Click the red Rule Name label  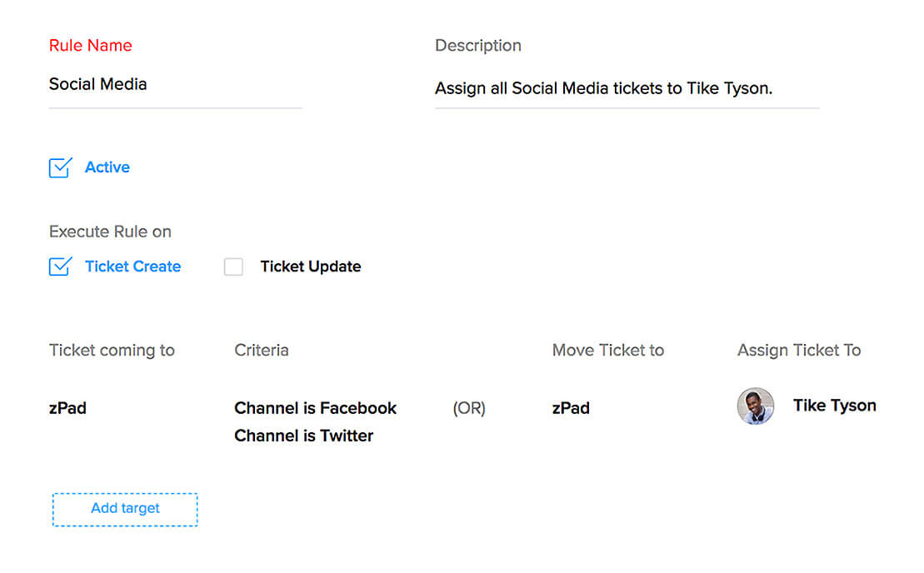pyautogui.click(x=90, y=46)
